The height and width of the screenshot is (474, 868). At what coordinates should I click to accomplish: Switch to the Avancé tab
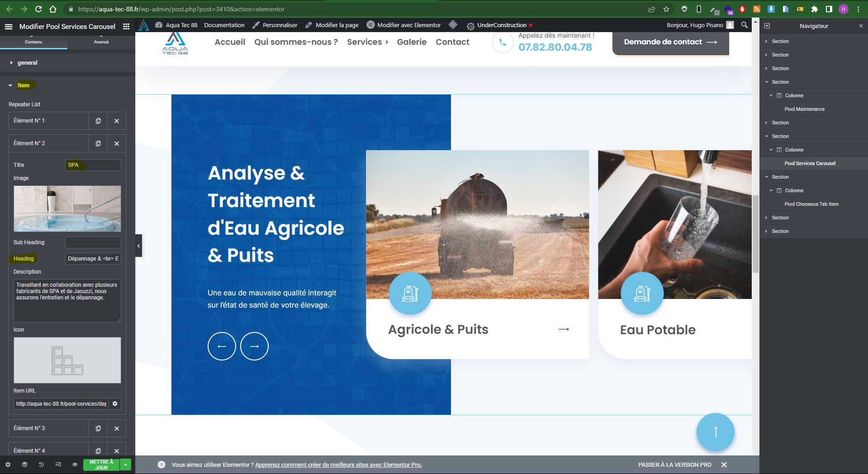pyautogui.click(x=101, y=42)
